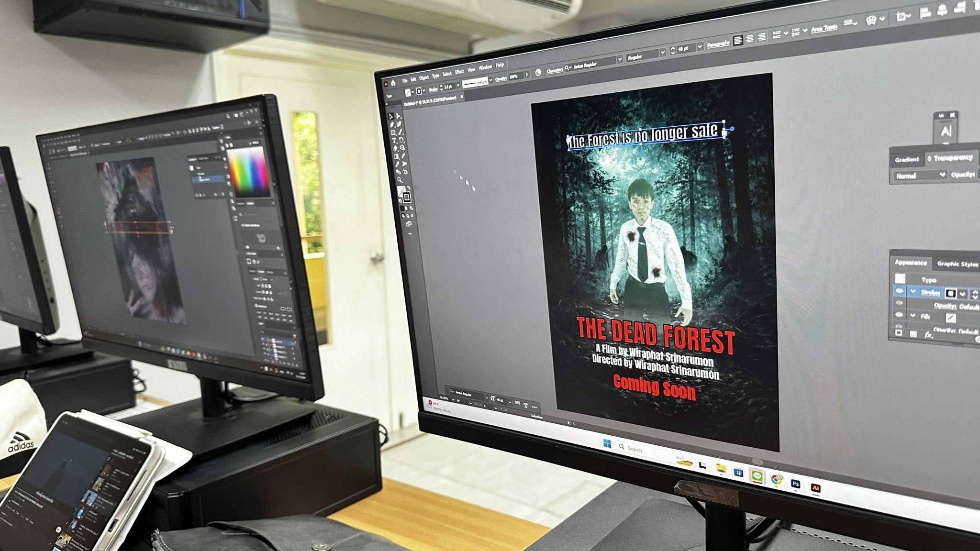Select the Direct Selection tool
Viewport: 980px width, 551px height.
398,116
